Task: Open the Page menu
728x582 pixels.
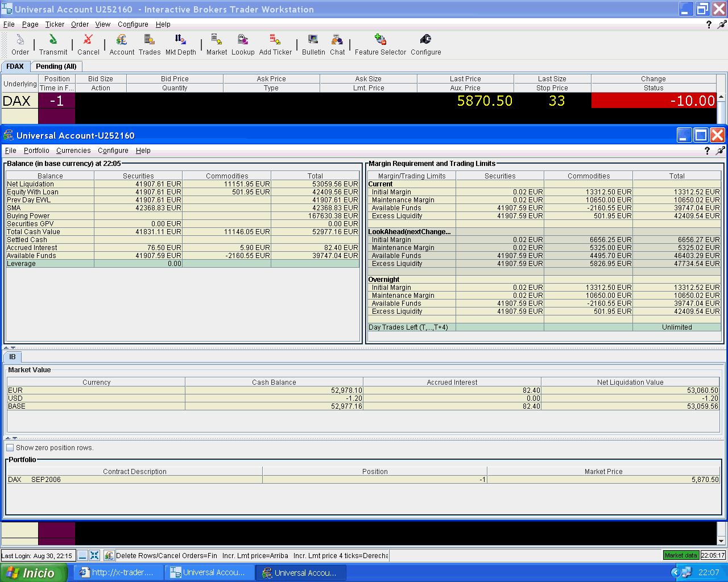Action: (x=30, y=24)
